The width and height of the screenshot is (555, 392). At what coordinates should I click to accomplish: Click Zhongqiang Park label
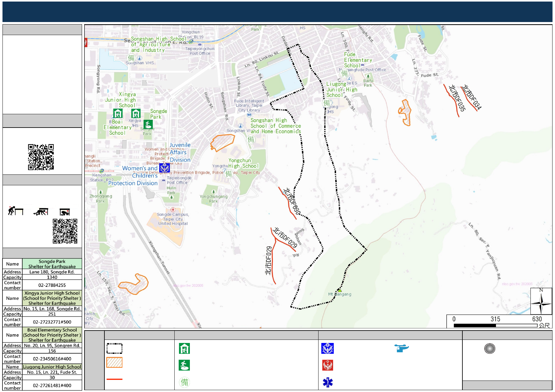(101, 199)
